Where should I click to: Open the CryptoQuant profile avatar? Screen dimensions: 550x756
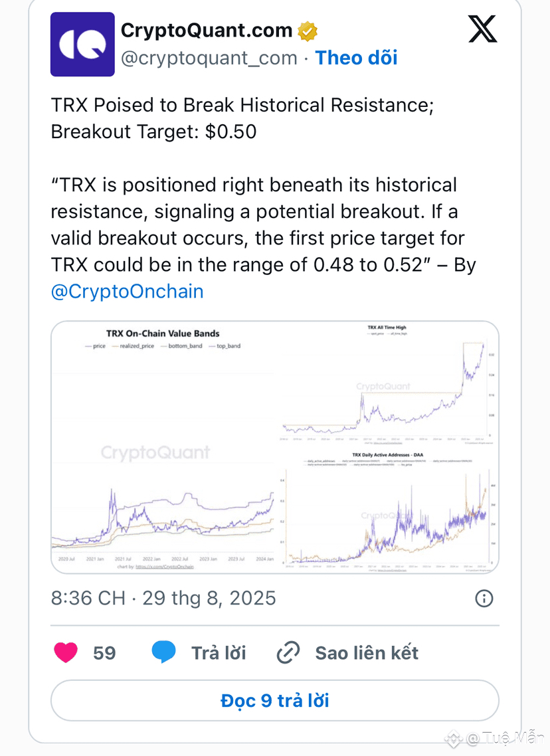pos(82,45)
